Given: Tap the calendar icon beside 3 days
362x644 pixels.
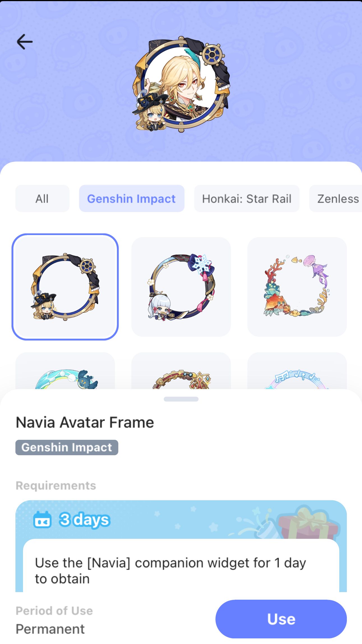Looking at the screenshot, I should tap(42, 520).
